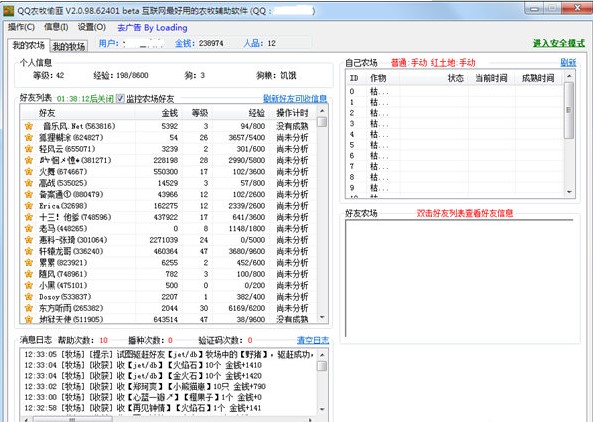The width and height of the screenshot is (593, 422).
Task: Open the 操作(C) menu
Action: [21, 27]
